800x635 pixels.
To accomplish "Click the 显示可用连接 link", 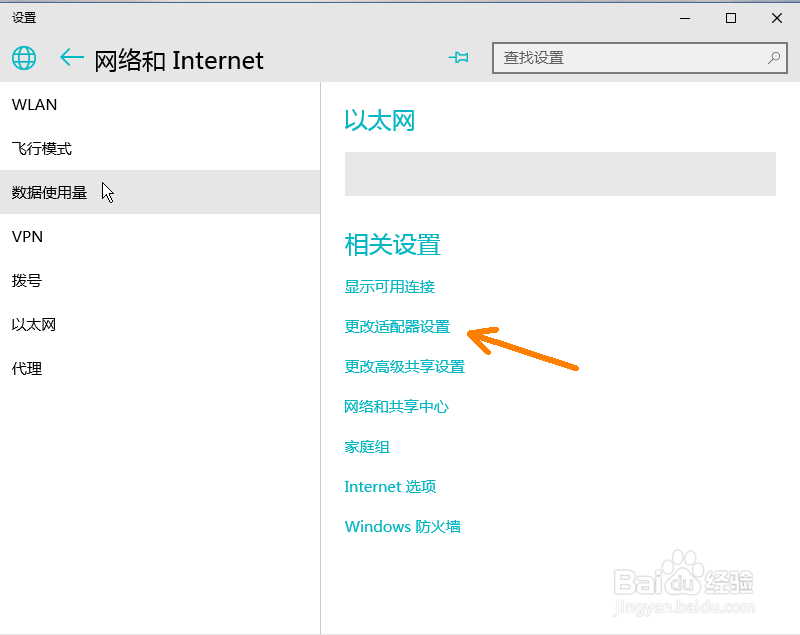I will (x=390, y=286).
